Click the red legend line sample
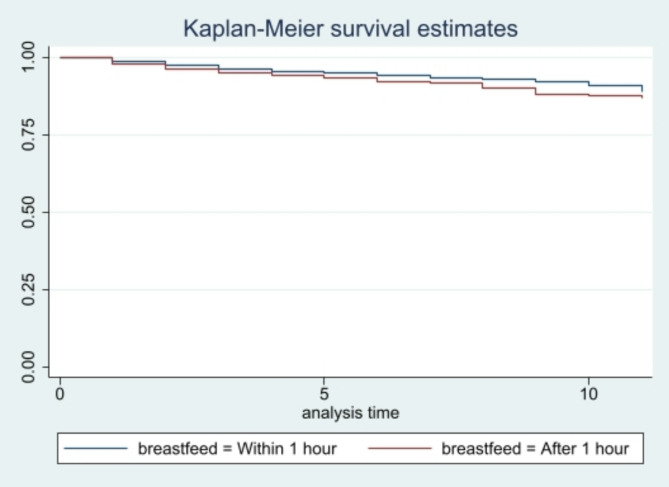669x487 pixels. [399, 448]
